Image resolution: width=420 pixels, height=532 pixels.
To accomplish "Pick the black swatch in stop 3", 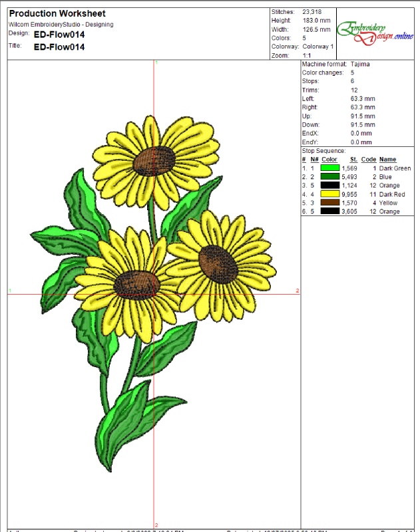I will click(x=330, y=186).
